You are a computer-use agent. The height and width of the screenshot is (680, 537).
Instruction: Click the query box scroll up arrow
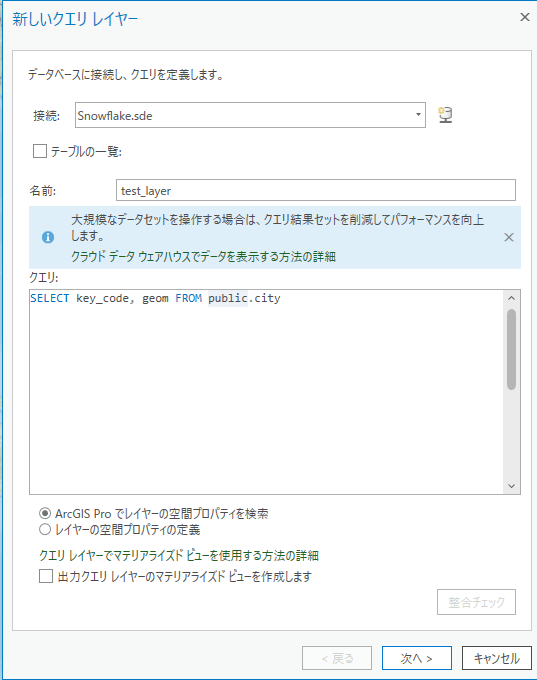(x=511, y=298)
